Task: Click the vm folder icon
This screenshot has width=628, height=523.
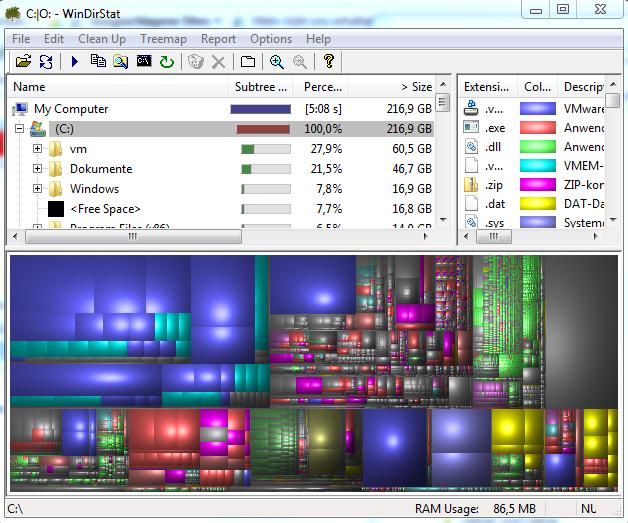Action: point(55,149)
